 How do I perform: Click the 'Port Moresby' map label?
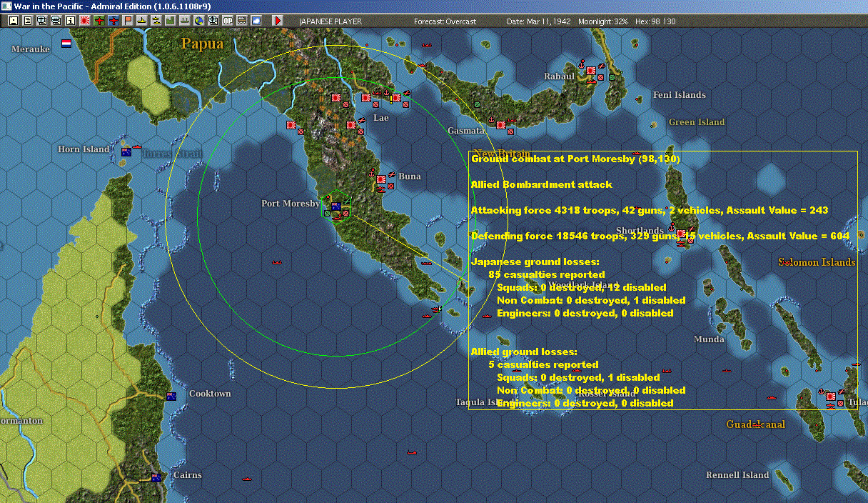coord(291,204)
